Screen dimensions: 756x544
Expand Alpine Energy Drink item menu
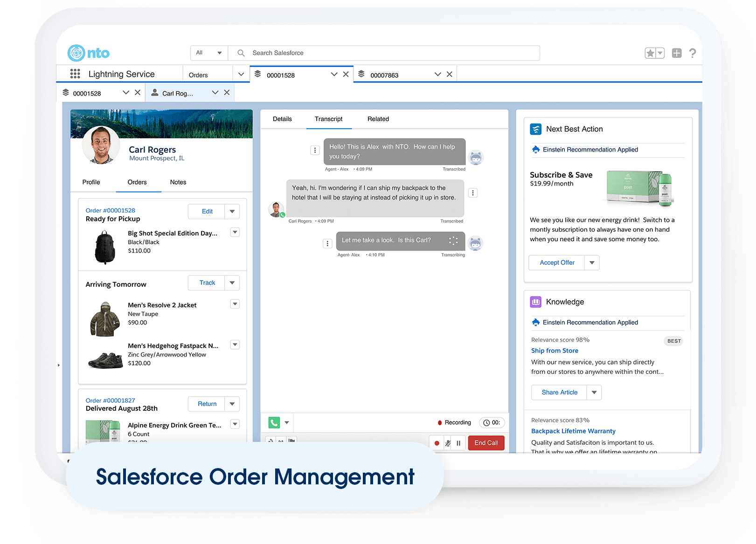235,424
